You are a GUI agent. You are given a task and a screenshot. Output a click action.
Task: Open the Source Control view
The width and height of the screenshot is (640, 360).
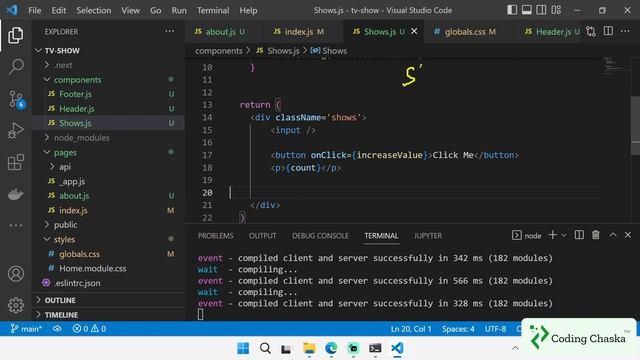[16, 99]
